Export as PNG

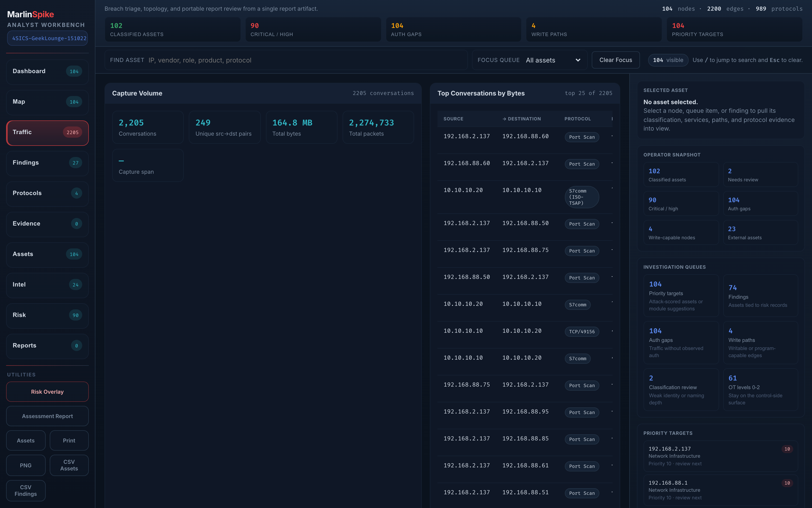coord(26,465)
